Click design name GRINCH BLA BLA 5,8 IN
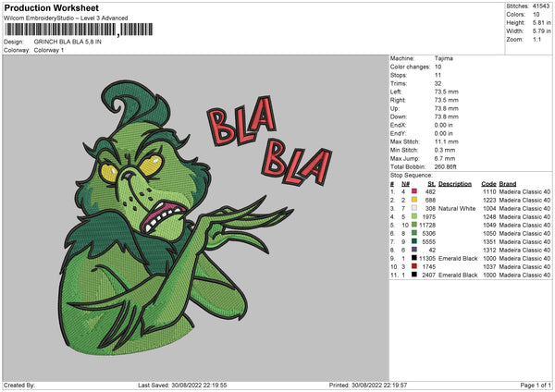The height and width of the screenshot is (392, 555). point(68,42)
